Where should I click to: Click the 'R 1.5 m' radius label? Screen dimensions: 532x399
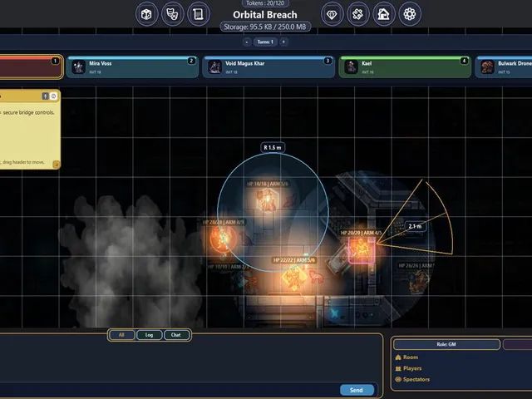tap(273, 148)
